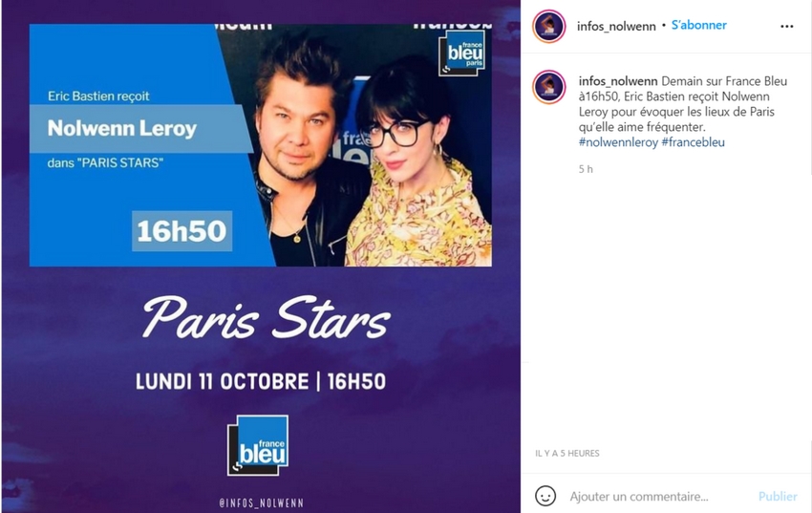Open the three-dots more options menu
The image size is (812, 513).
[786, 26]
